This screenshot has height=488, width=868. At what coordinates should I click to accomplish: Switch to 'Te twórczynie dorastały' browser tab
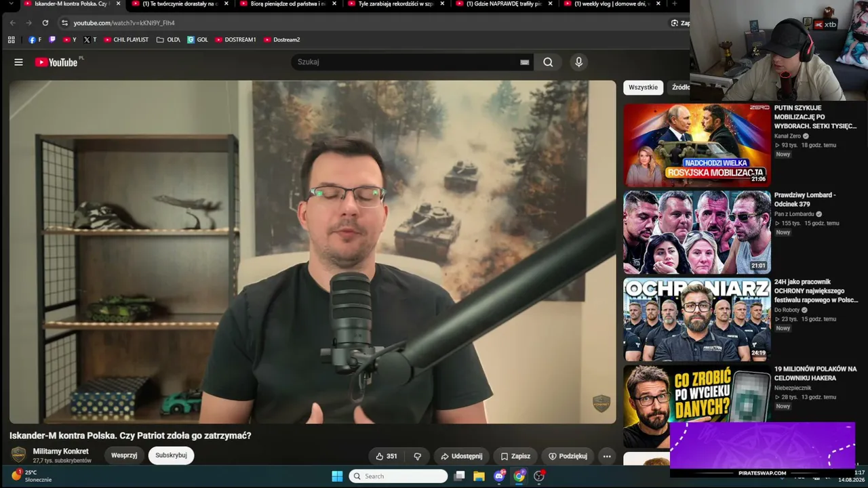pos(179,4)
